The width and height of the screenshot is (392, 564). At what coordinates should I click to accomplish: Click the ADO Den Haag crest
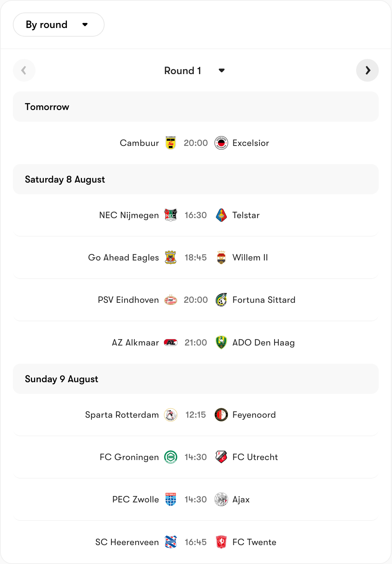[221, 342]
